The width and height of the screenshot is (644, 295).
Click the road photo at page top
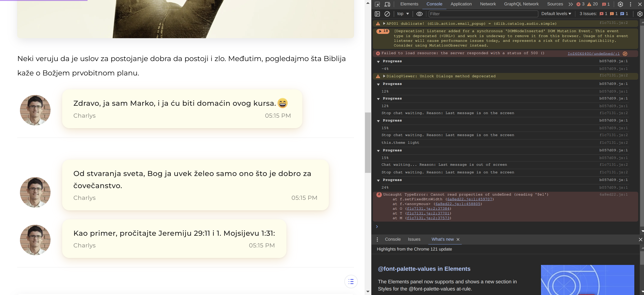point(185,19)
